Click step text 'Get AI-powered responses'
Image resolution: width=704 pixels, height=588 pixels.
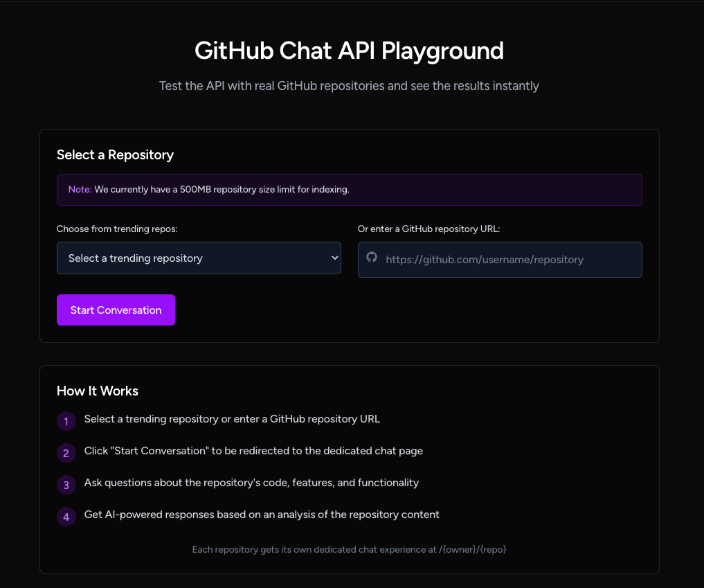coord(262,515)
